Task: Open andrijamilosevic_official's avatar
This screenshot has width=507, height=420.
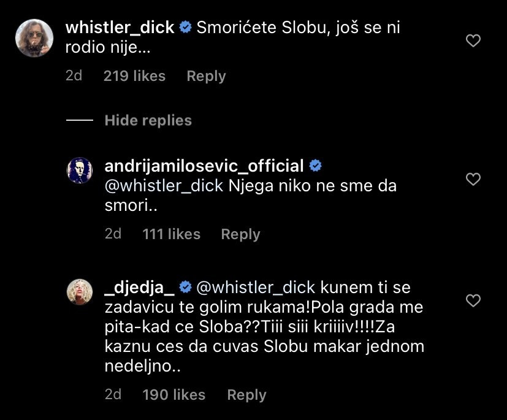Action: (x=79, y=170)
